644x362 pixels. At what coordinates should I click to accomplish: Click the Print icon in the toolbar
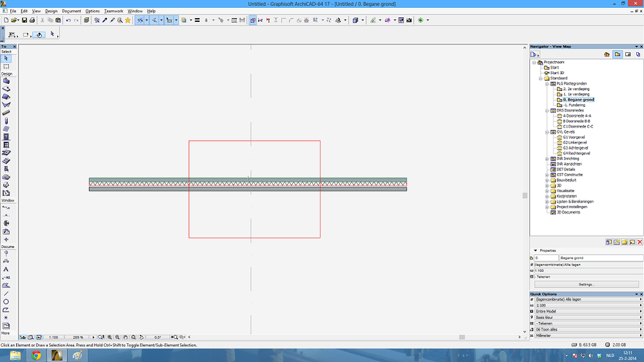[x=32, y=20]
